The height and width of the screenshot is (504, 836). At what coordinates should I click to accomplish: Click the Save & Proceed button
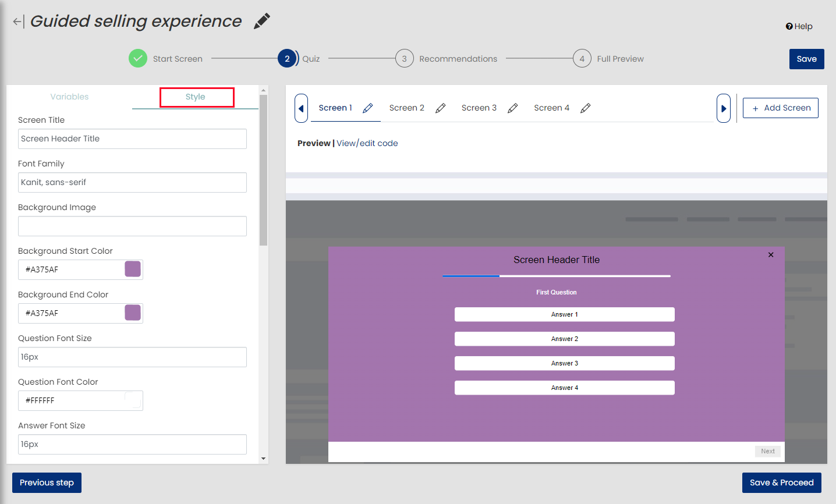point(782,482)
